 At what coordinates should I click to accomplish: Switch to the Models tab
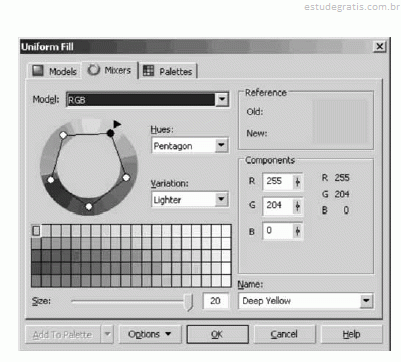pyautogui.click(x=54, y=71)
